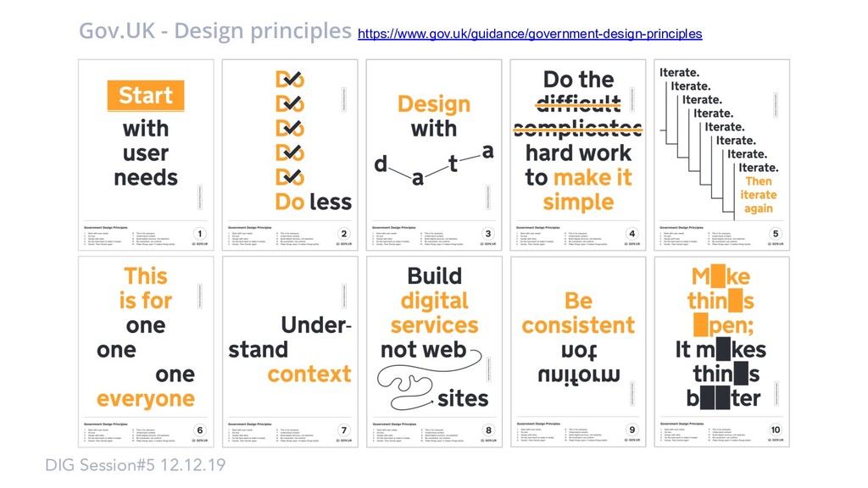This screenshot has height=488, width=868.
Task: Click the 'Do the hard work' poster
Action: click(578, 155)
